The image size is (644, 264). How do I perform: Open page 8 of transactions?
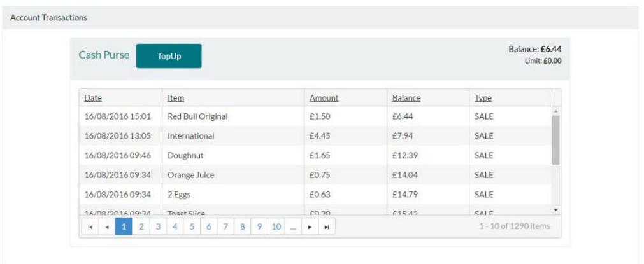click(x=243, y=226)
